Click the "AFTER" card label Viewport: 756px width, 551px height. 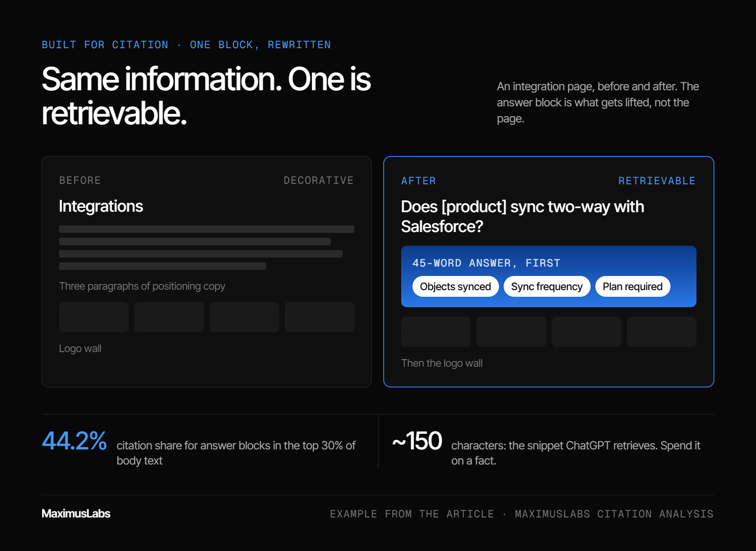tap(419, 181)
